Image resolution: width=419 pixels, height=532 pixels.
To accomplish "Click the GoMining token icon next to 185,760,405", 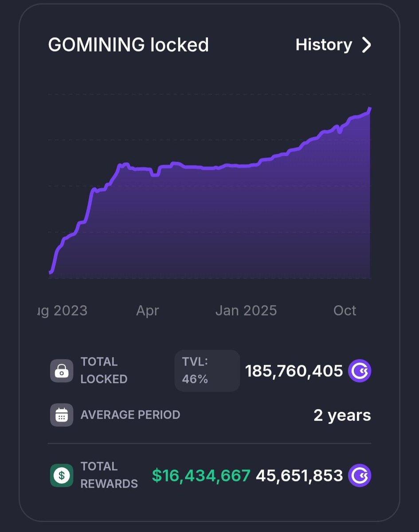I will (x=360, y=371).
